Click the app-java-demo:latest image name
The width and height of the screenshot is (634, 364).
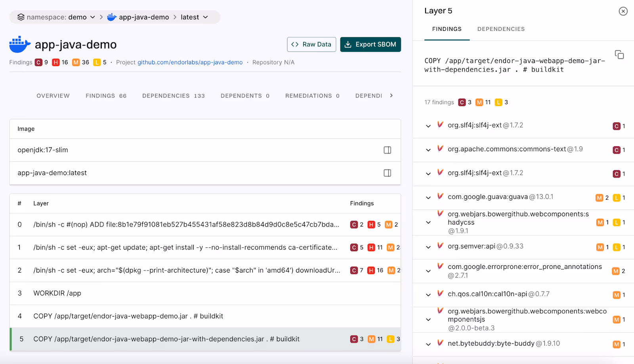tap(52, 173)
